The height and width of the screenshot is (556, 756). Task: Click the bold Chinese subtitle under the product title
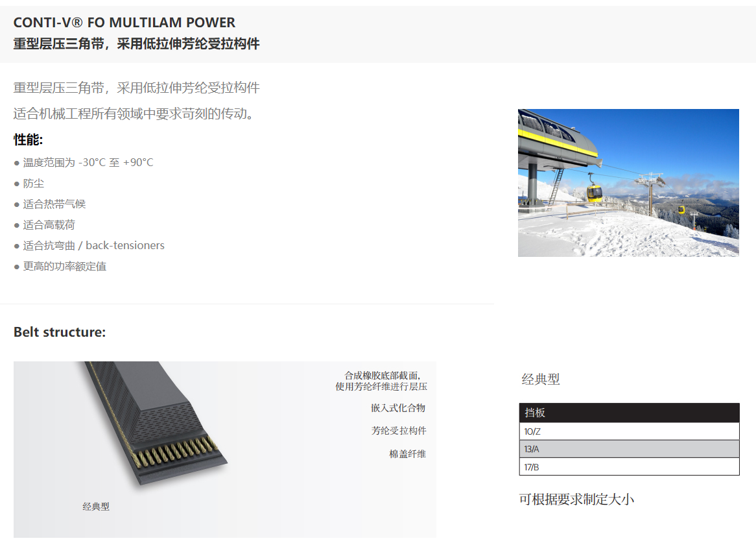click(x=136, y=44)
